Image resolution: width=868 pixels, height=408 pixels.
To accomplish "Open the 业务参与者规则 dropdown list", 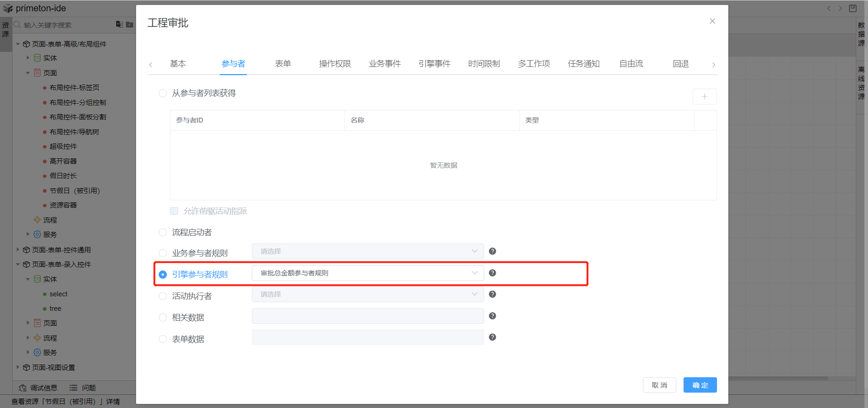I will pyautogui.click(x=367, y=251).
